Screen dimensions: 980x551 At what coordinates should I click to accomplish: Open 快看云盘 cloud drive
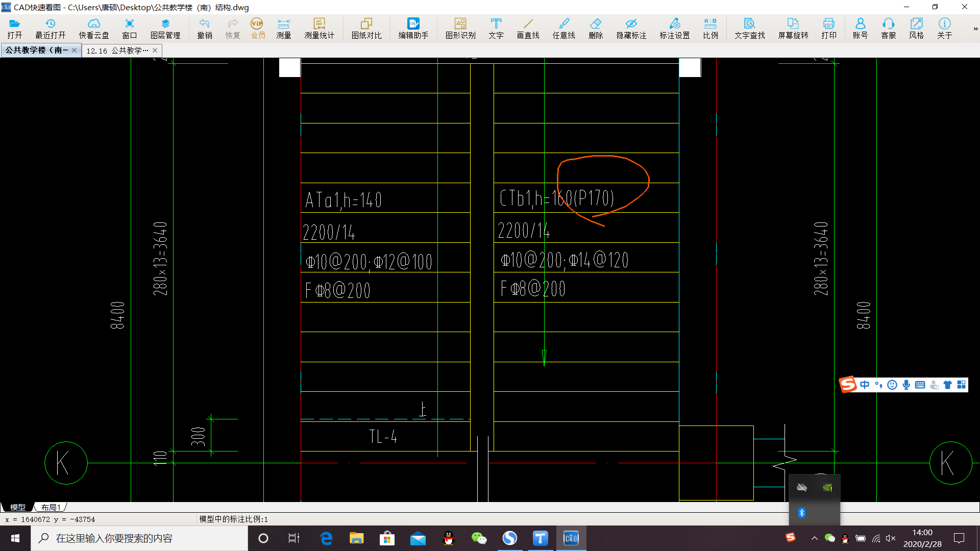point(94,29)
